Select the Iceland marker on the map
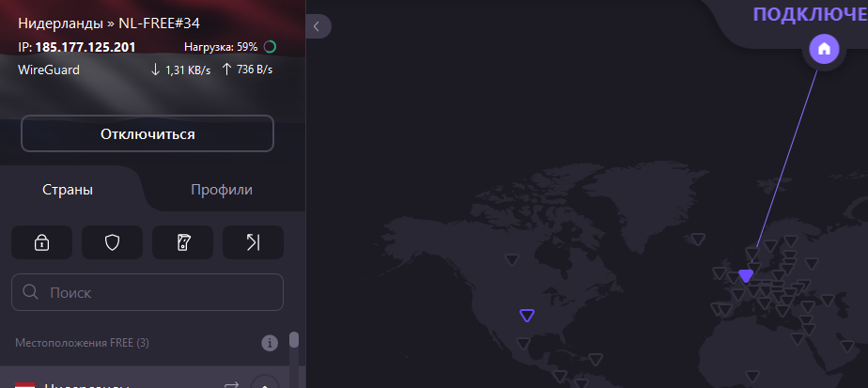 click(698, 240)
